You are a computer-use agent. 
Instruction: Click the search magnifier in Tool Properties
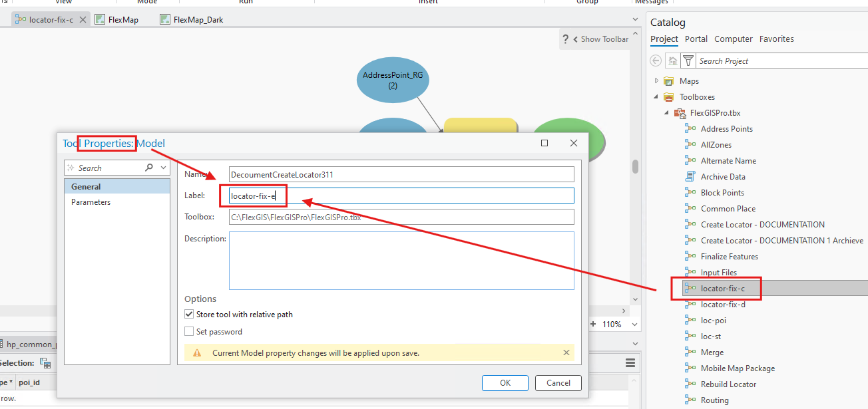[149, 168]
